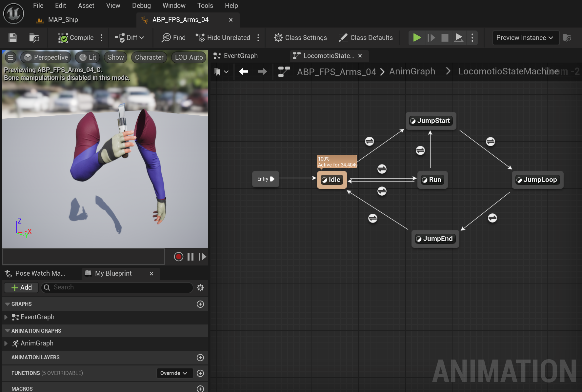
Task: Expand the EventGraph tree item
Action: point(6,317)
